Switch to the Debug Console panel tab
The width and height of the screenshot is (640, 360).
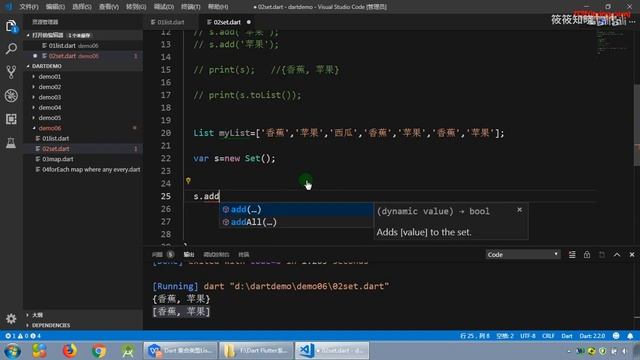point(216,254)
